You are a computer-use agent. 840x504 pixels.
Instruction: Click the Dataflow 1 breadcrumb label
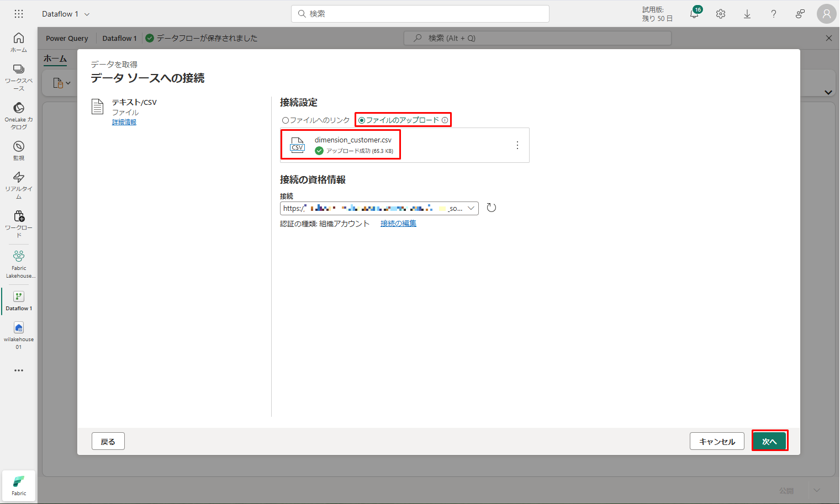tap(119, 38)
